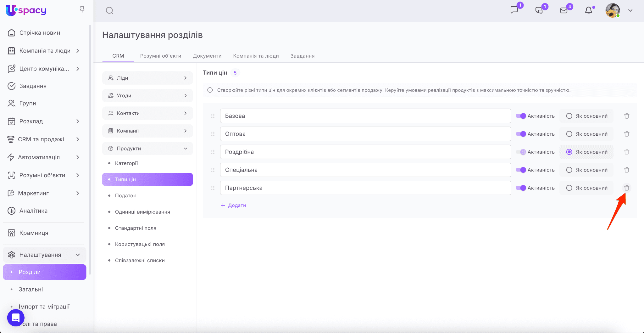
Task: Delete the Партнерська price type
Action: click(626, 188)
